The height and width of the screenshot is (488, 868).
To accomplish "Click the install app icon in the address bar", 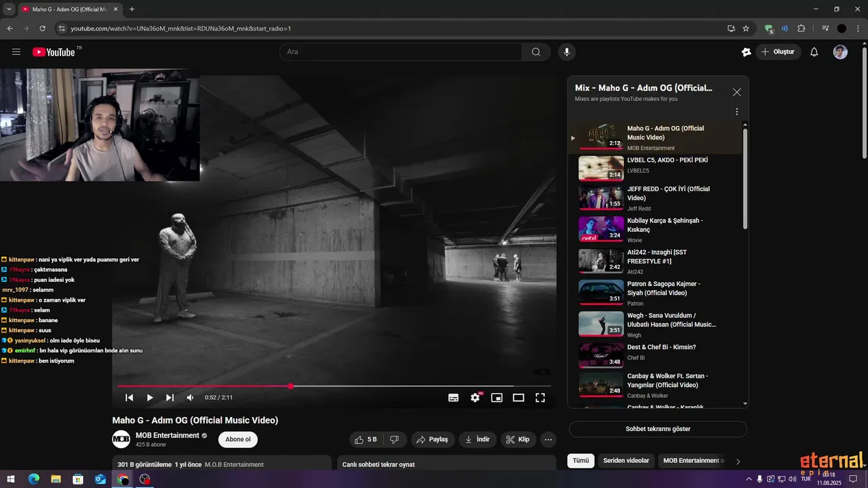I will 731,28.
